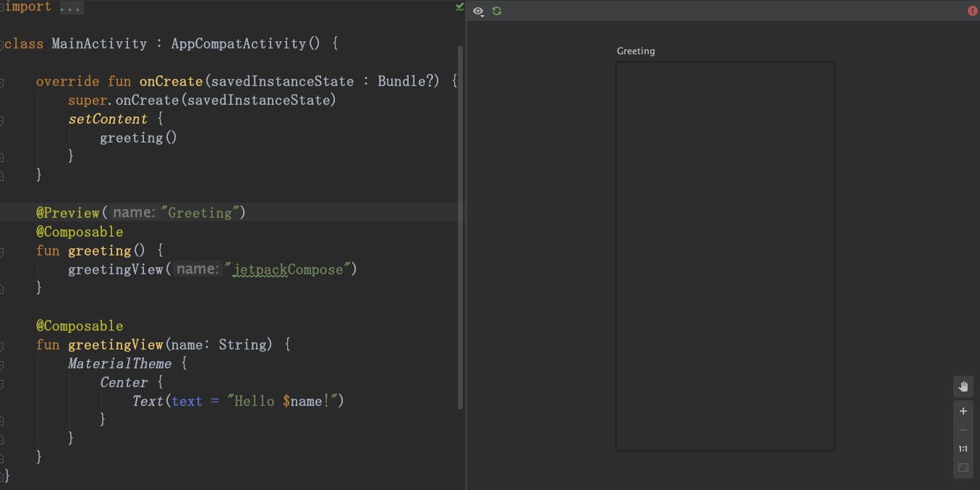980x490 pixels.
Task: Place the cursor on the @Preview annotation
Action: [68, 213]
